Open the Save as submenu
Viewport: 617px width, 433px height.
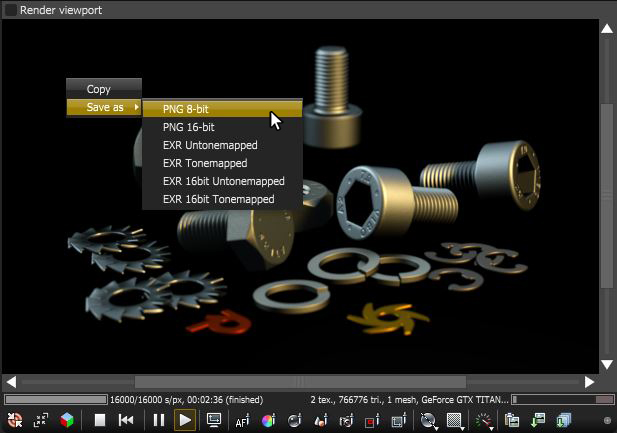[104, 107]
